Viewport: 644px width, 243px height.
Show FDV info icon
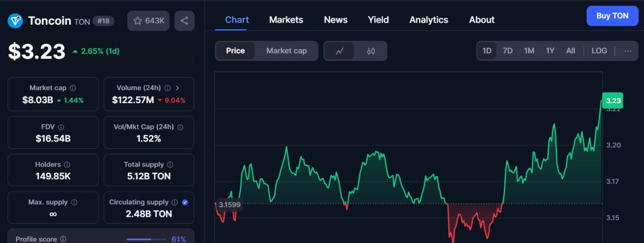(x=61, y=127)
